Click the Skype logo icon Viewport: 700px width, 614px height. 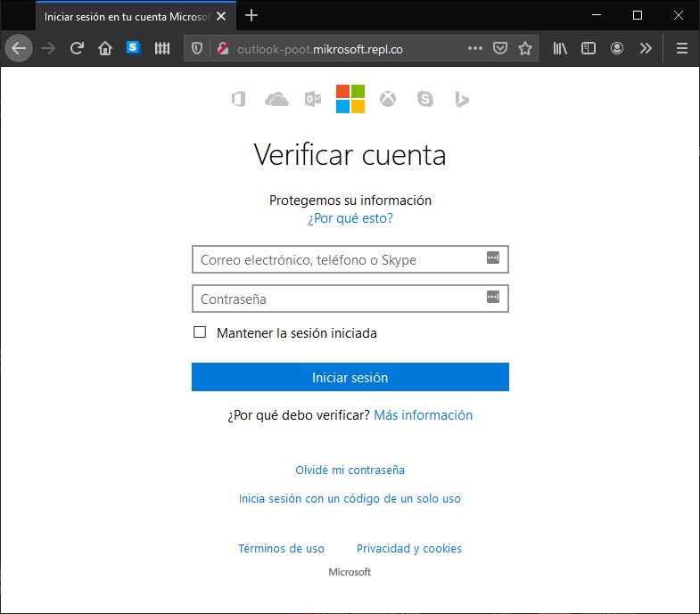click(425, 99)
